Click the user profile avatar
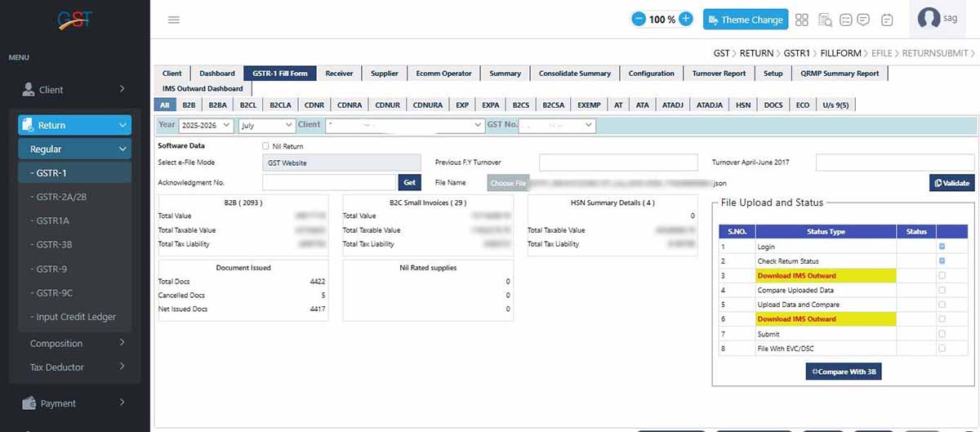 [929, 19]
